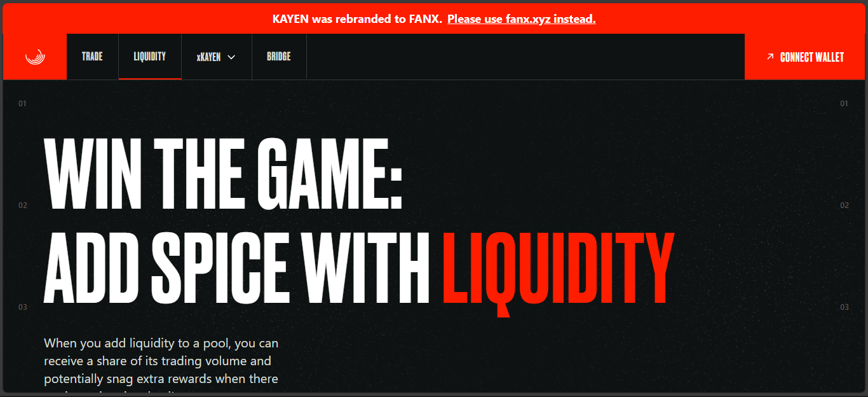Click the 'ADD SPICE WITH' headline text
Image resolution: width=868 pixels, height=397 pixels.
pos(237,267)
